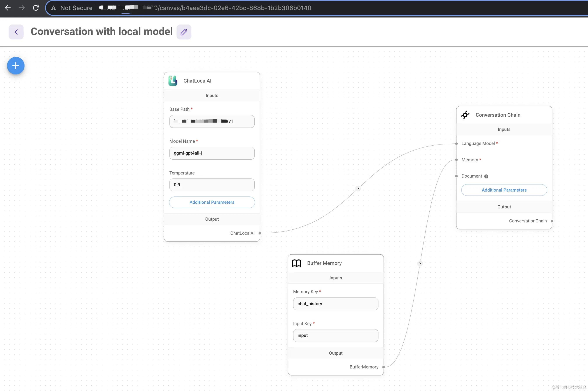Click the Language Model input label
This screenshot has height=391, width=588.
(478, 143)
